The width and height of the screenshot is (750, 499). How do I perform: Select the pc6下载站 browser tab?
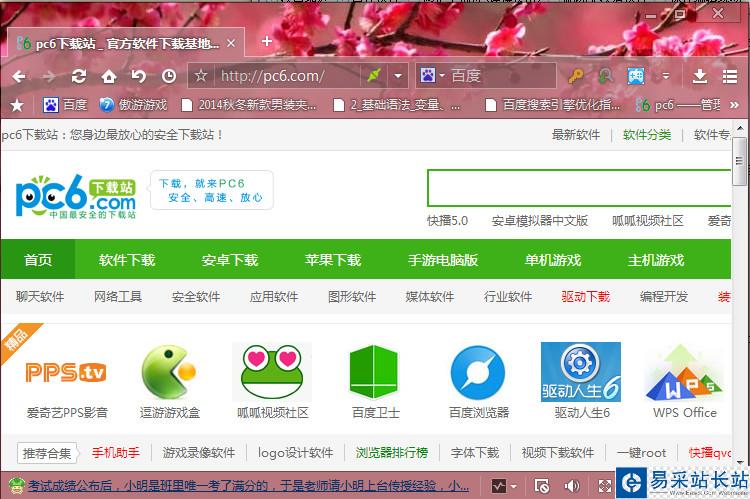(126, 44)
